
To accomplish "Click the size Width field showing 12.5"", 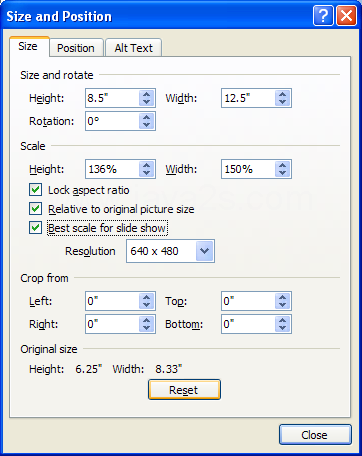I will pyautogui.click(x=248, y=98).
